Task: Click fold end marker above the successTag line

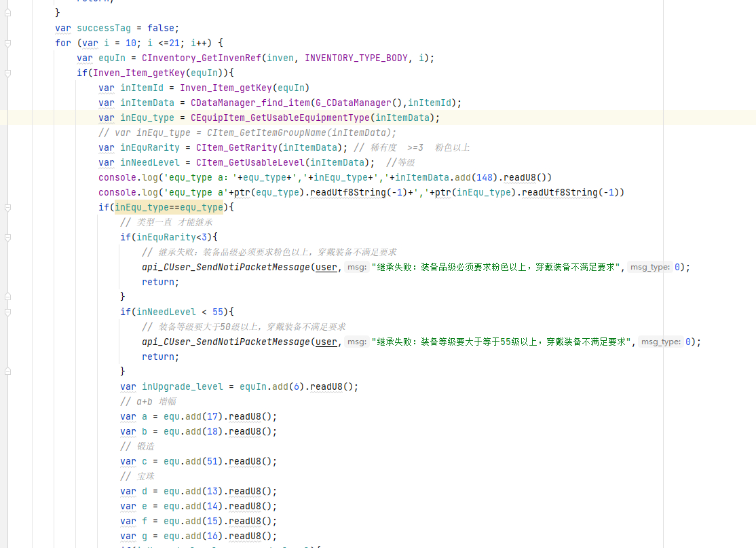Action: pos(7,13)
